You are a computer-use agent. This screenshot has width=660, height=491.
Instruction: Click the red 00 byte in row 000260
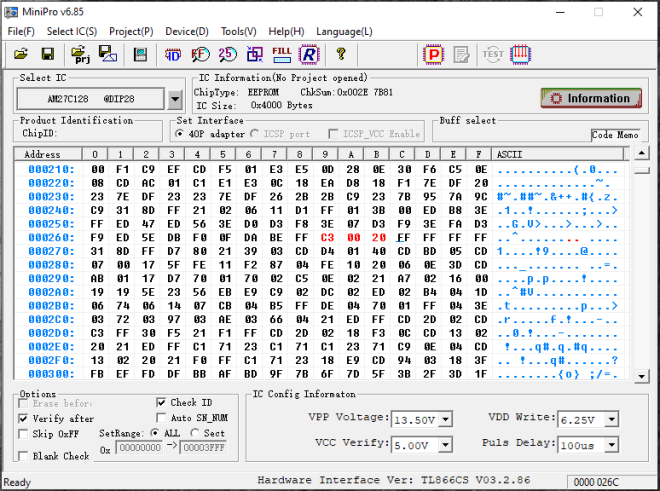click(353, 237)
